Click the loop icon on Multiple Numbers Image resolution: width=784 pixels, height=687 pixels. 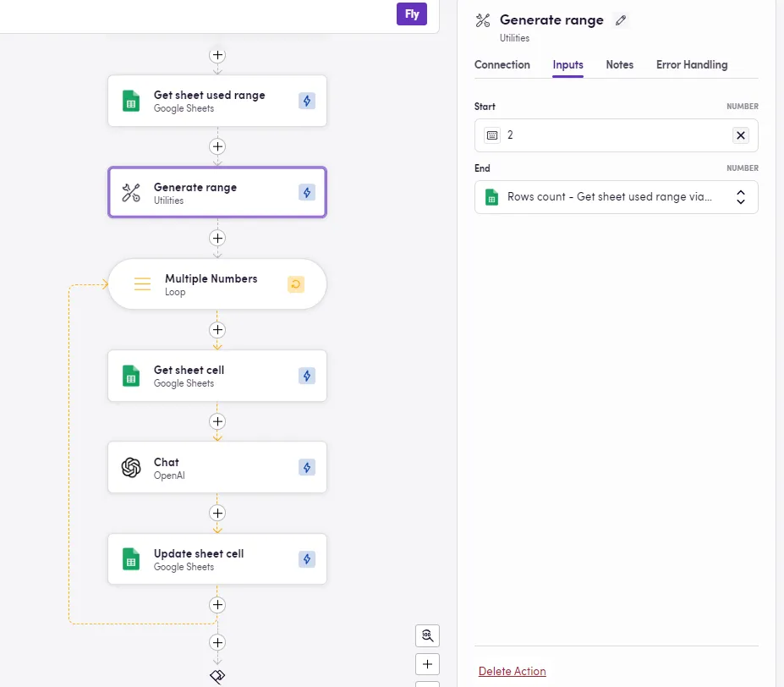(295, 284)
